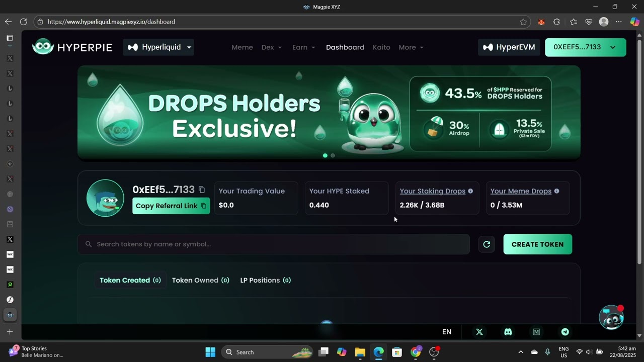Viewport: 644px width, 362px height.
Task: Reload the page with the Refresh button
Action: 23,22
